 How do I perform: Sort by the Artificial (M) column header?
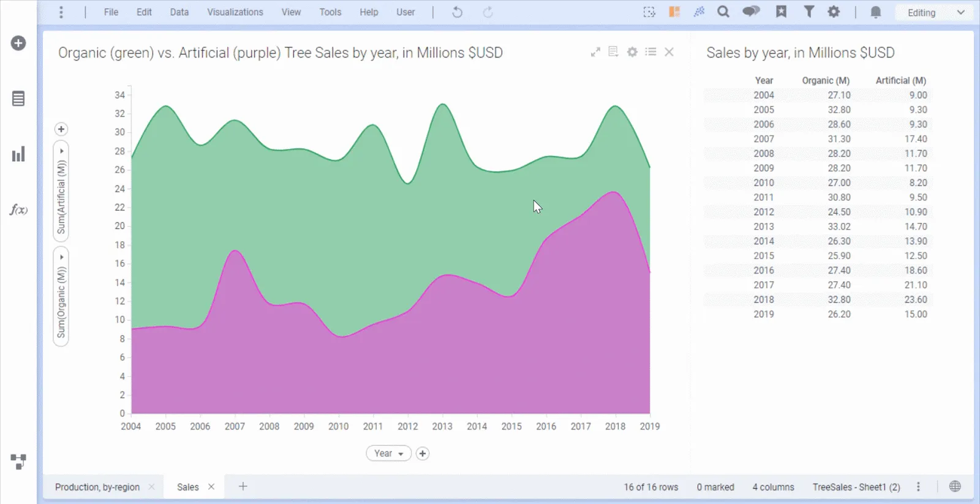pos(900,81)
